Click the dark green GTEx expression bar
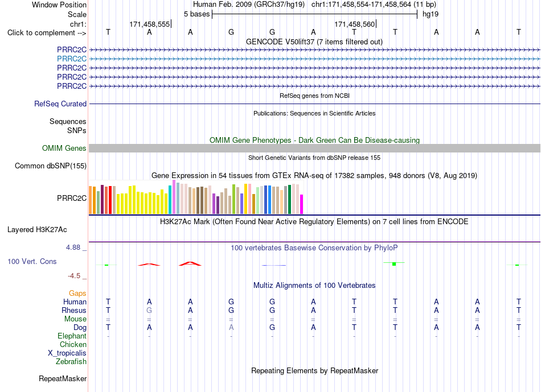The width and height of the screenshot is (541, 392). tap(289, 199)
